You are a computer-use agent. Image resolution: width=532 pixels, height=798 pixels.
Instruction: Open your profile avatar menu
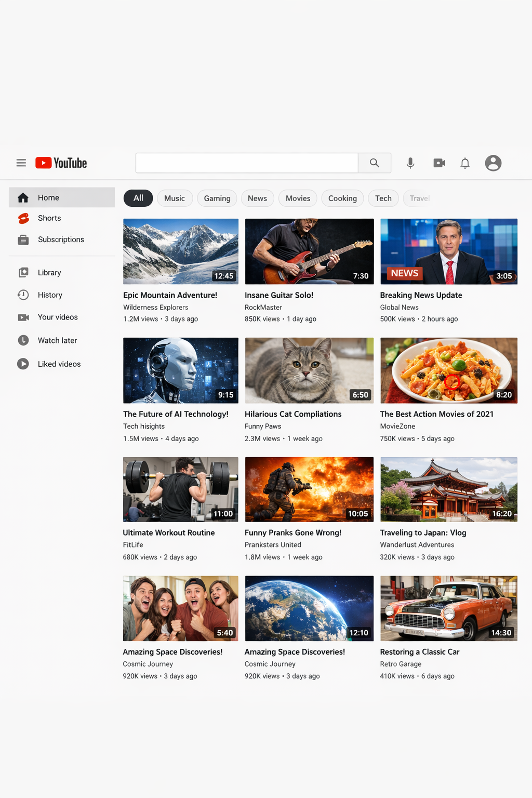tap(493, 163)
